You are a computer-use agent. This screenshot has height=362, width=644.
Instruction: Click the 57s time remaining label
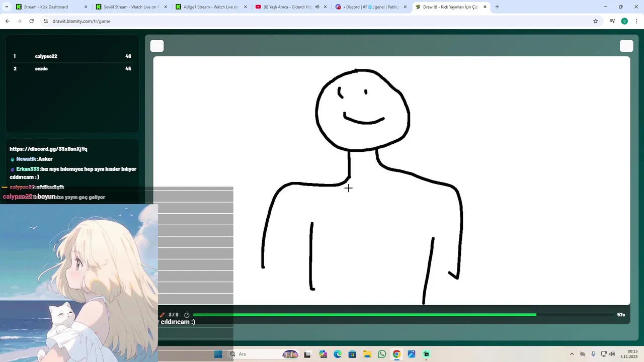click(x=621, y=315)
